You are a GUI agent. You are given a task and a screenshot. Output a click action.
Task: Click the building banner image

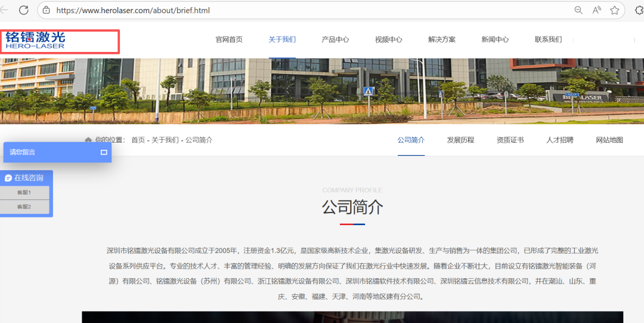[322, 91]
